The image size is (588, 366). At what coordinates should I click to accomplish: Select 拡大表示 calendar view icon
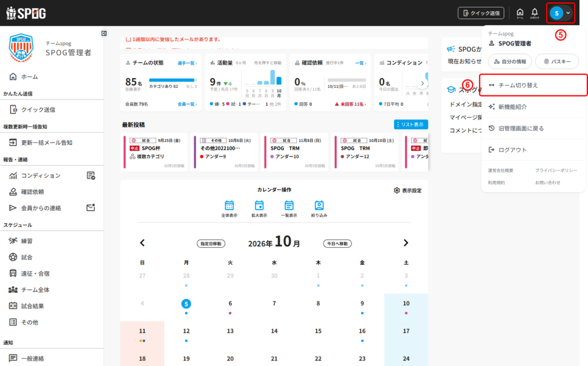click(259, 209)
